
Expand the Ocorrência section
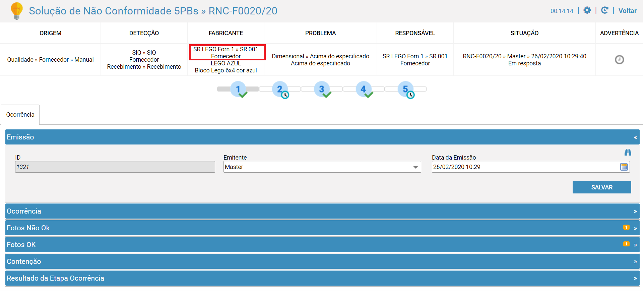tap(322, 211)
